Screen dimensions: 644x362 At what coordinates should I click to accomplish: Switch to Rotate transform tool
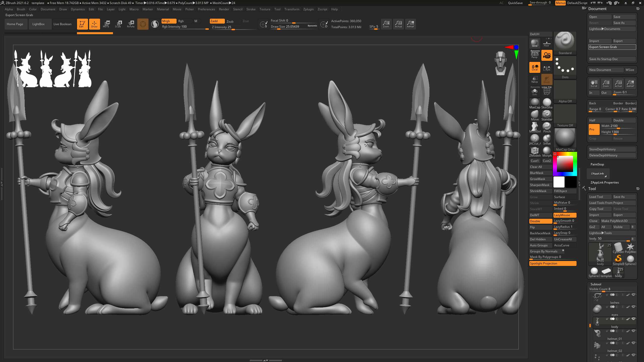pyautogui.click(x=131, y=24)
